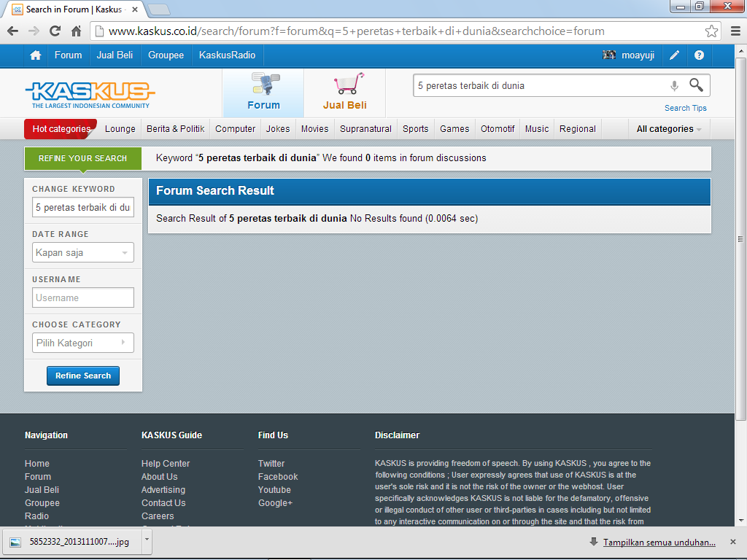Click the browser forward arrow

click(x=34, y=31)
